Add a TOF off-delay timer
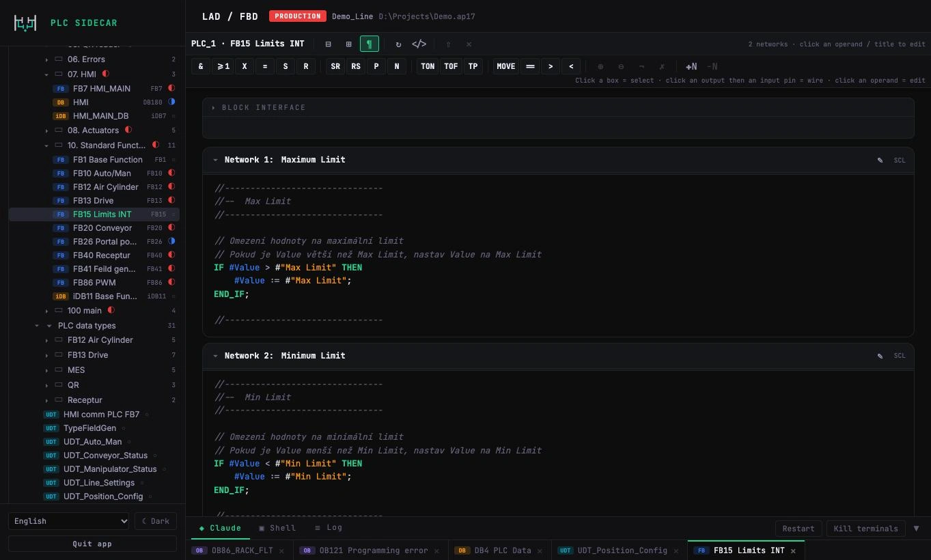 (x=451, y=66)
